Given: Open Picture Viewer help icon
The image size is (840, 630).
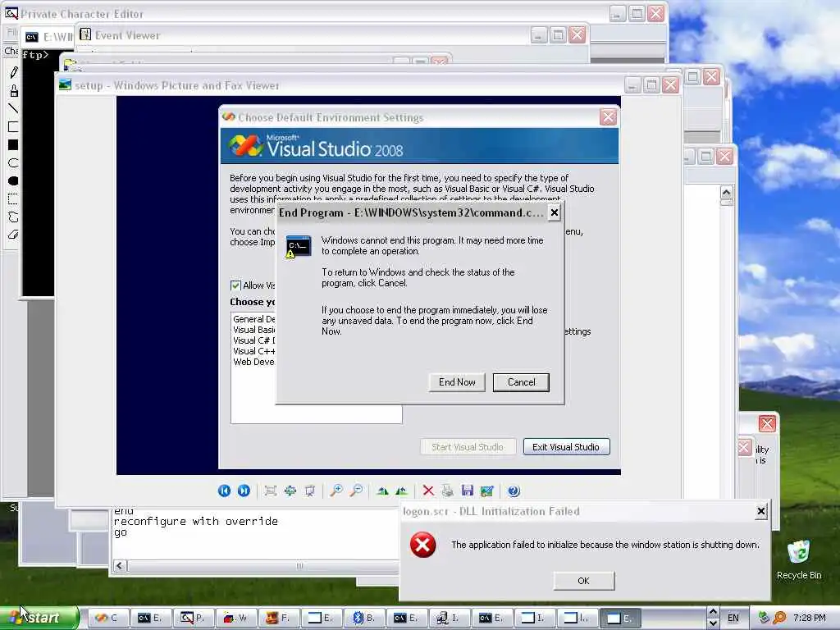Looking at the screenshot, I should pyautogui.click(x=514, y=491).
